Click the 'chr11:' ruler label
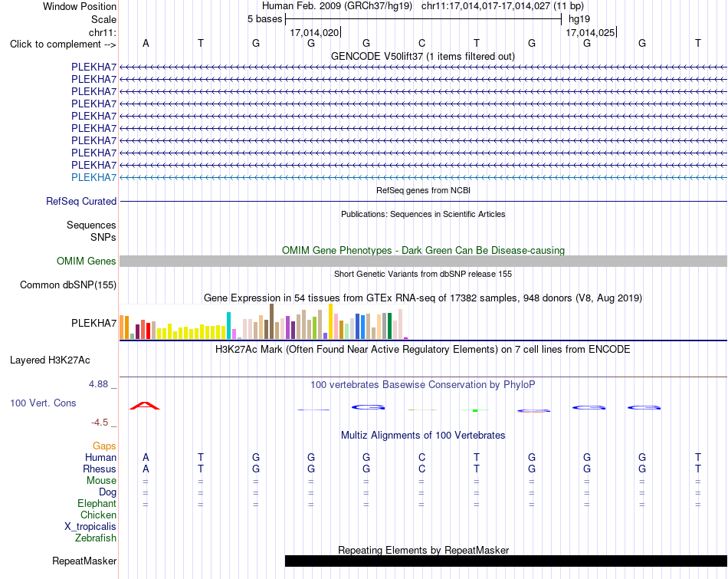Viewport: 728px width, 579px height. click(103, 32)
